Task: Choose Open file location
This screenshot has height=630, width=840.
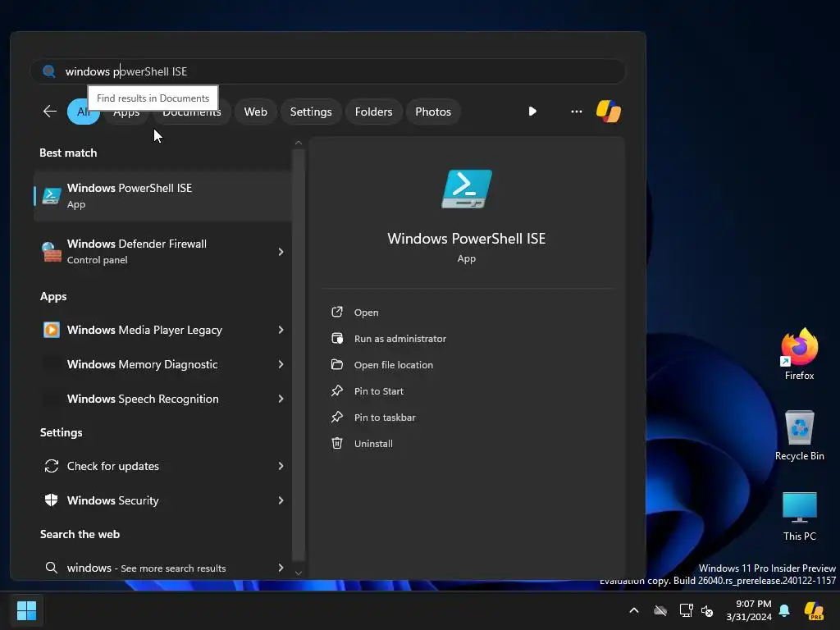Action: pos(394,365)
